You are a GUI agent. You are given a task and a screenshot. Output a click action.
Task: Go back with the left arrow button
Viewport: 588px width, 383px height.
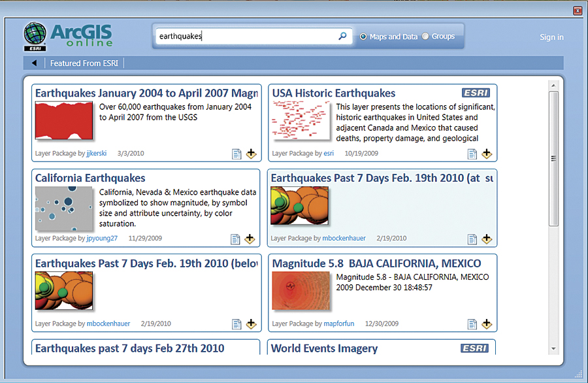click(35, 63)
